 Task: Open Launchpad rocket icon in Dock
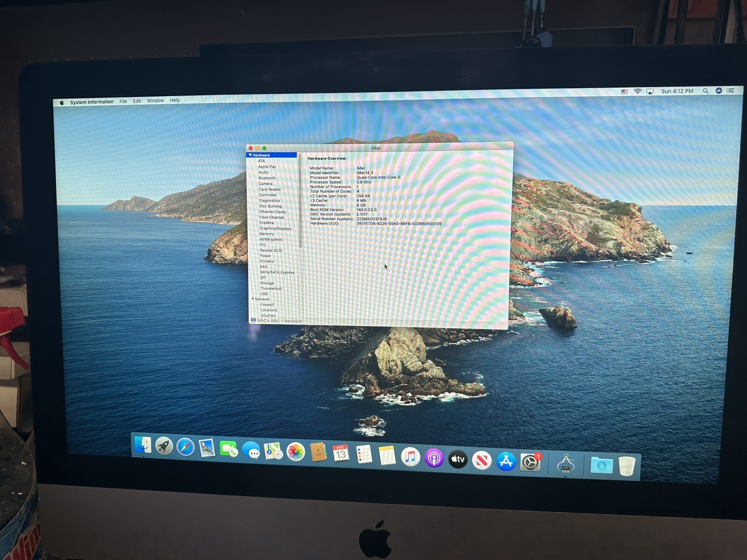pos(164,447)
